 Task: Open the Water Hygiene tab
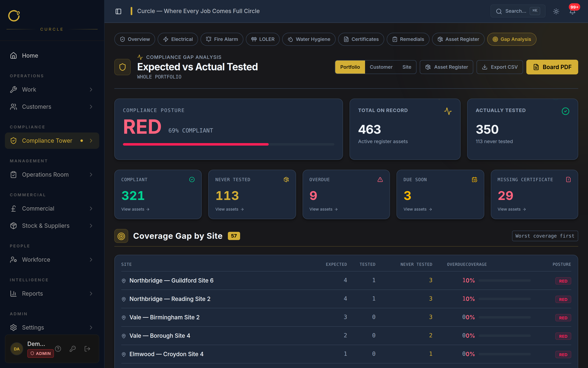(308, 39)
